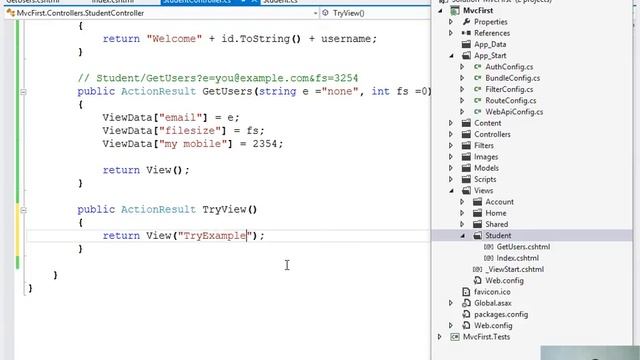The height and width of the screenshot is (360, 640).
Task: Open Index.cshtml under Student folder
Action: [518, 258]
